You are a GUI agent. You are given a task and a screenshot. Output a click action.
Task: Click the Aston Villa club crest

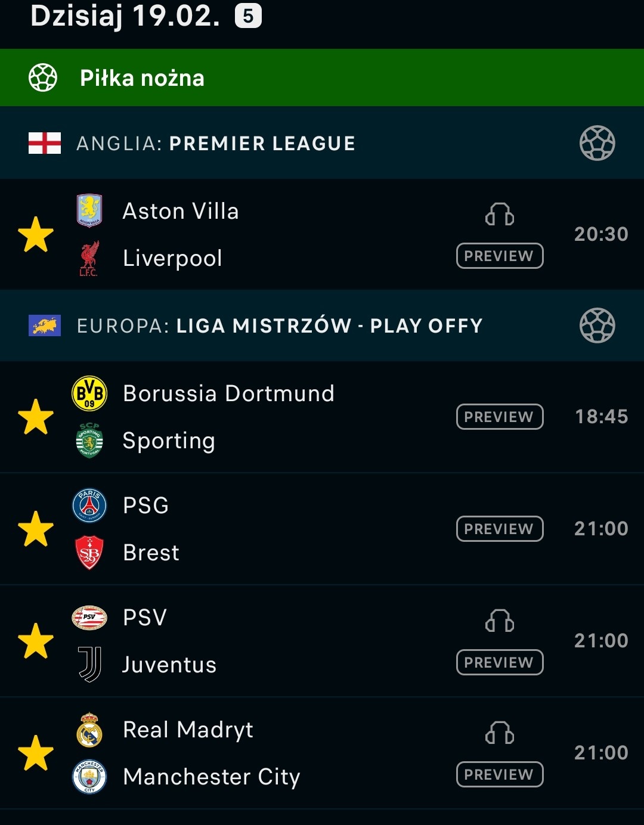89,210
